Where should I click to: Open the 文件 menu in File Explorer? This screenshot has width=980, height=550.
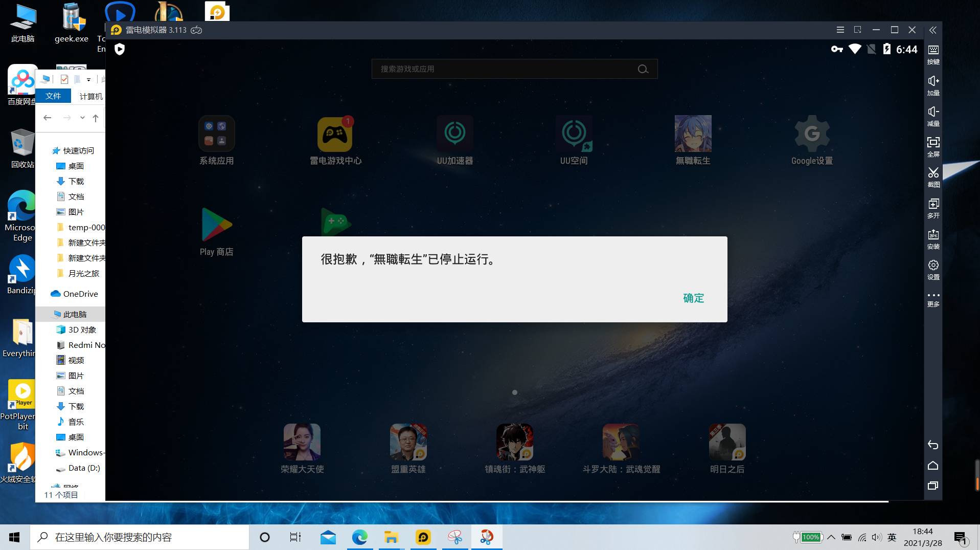[53, 96]
